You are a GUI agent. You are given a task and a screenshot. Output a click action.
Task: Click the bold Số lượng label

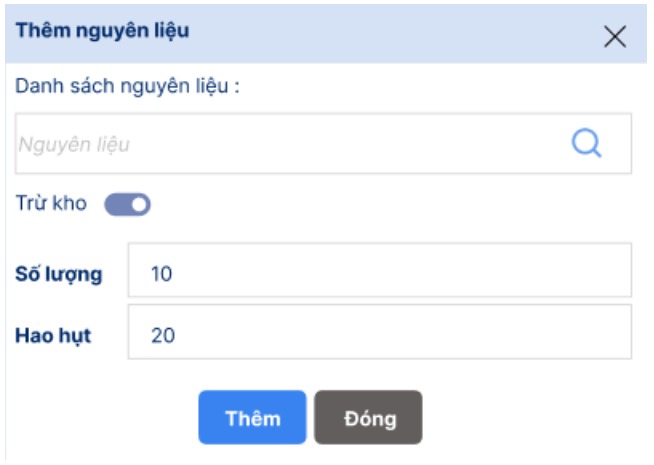pyautogui.click(x=58, y=274)
